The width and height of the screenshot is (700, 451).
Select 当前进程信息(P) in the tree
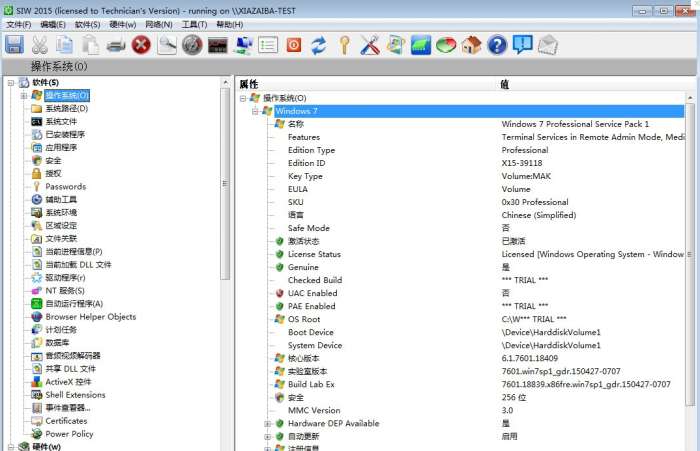74,251
